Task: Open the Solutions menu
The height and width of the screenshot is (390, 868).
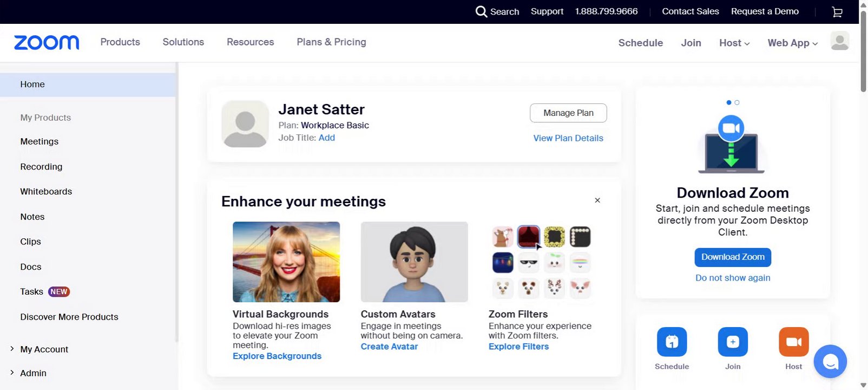Action: click(183, 42)
